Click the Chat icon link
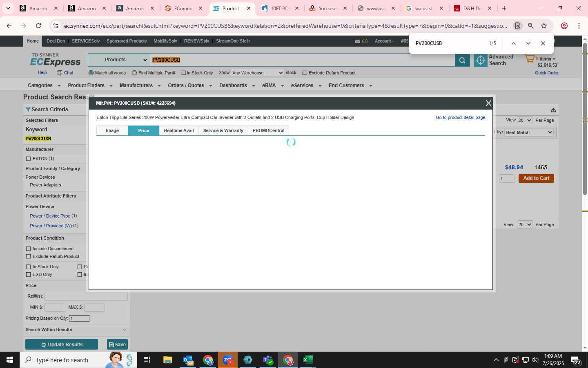This screenshot has height=368, width=588. (x=65, y=73)
